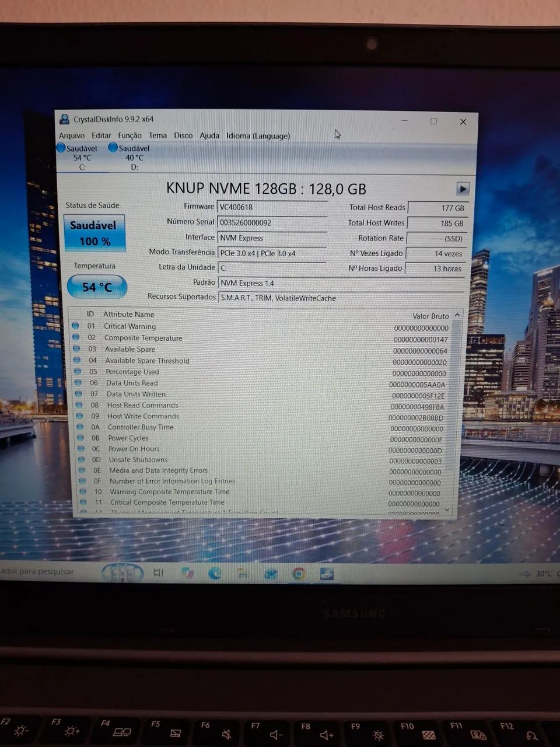Image resolution: width=560 pixels, height=747 pixels.
Task: Click the blue health icon on C: tab
Action: 61,148
